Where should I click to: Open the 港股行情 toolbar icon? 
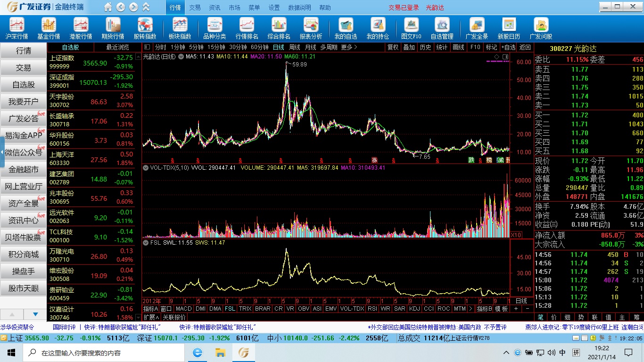click(x=81, y=29)
